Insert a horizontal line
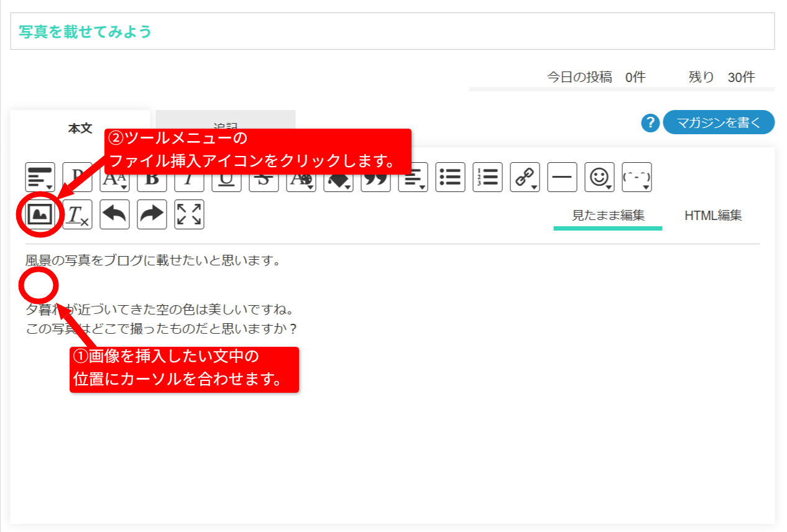This screenshot has width=787, height=532. (x=563, y=177)
